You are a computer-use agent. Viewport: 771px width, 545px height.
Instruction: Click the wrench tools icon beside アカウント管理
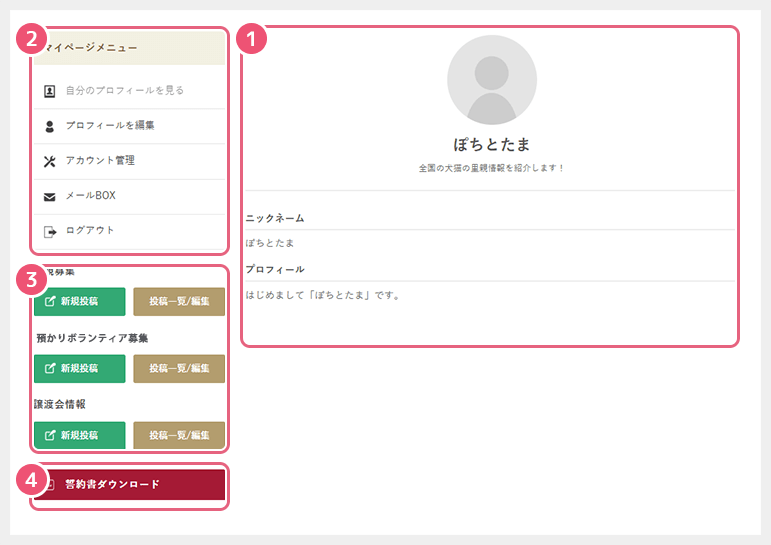(50, 161)
